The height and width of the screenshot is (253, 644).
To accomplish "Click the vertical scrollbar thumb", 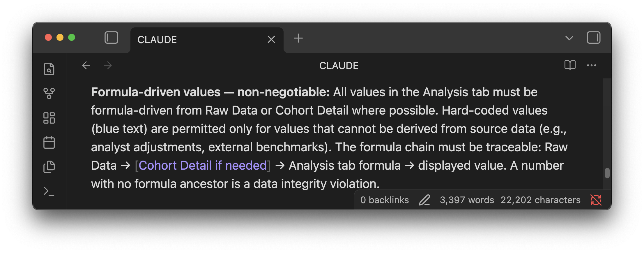I will (x=607, y=173).
